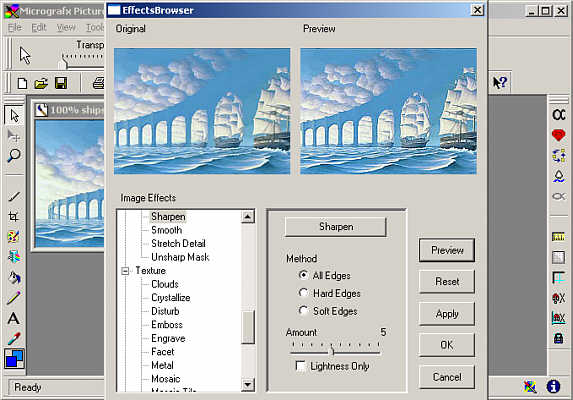This screenshot has width=573, height=400.
Task: Click the Save floppy disk icon
Action: [61, 83]
